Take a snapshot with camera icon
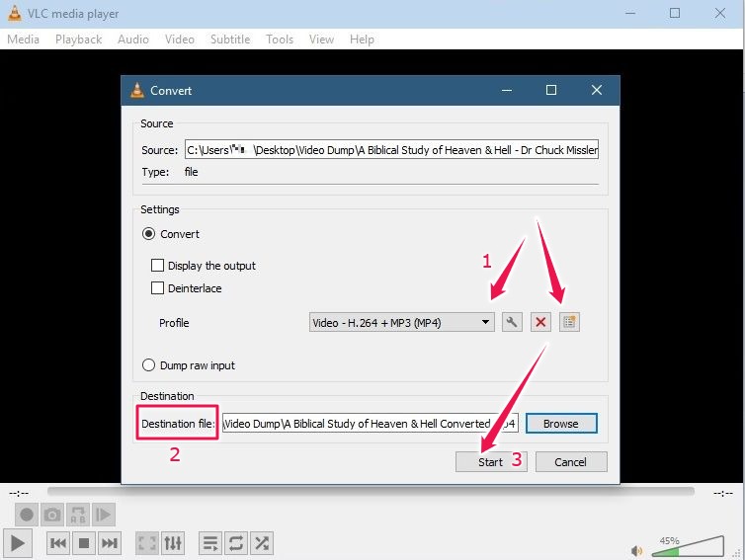Screen dimensions: 745x560 (x=52, y=515)
